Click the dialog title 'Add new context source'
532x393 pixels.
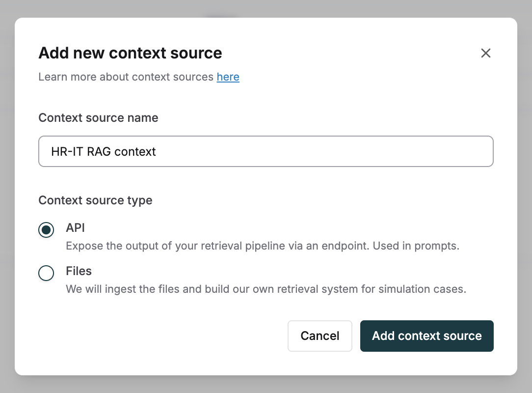[130, 53]
